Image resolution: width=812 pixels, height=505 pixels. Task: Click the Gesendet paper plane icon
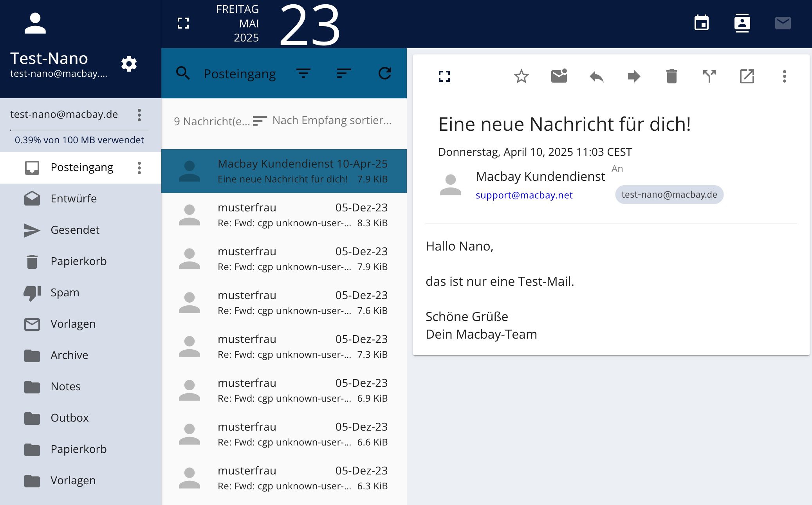[x=32, y=231]
